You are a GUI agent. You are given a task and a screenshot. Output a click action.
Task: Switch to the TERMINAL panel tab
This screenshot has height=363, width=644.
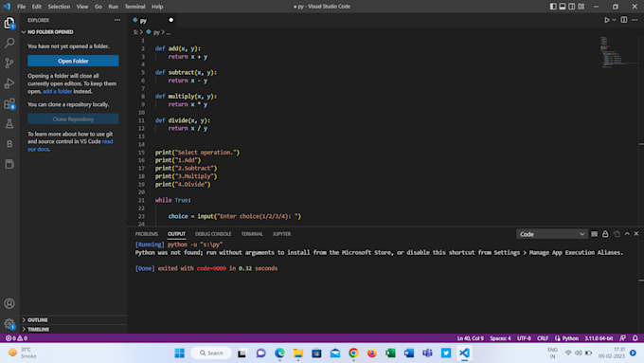pos(252,234)
